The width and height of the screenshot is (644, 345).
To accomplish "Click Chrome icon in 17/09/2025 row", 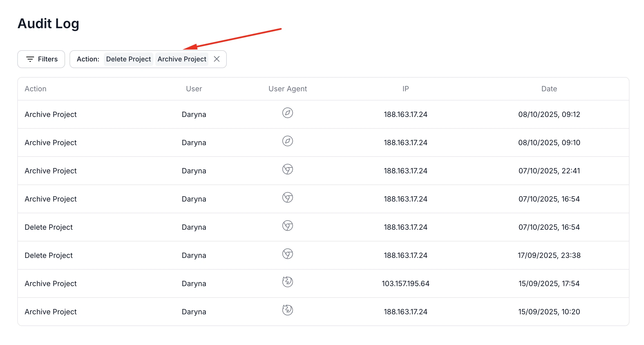I will pos(287,254).
